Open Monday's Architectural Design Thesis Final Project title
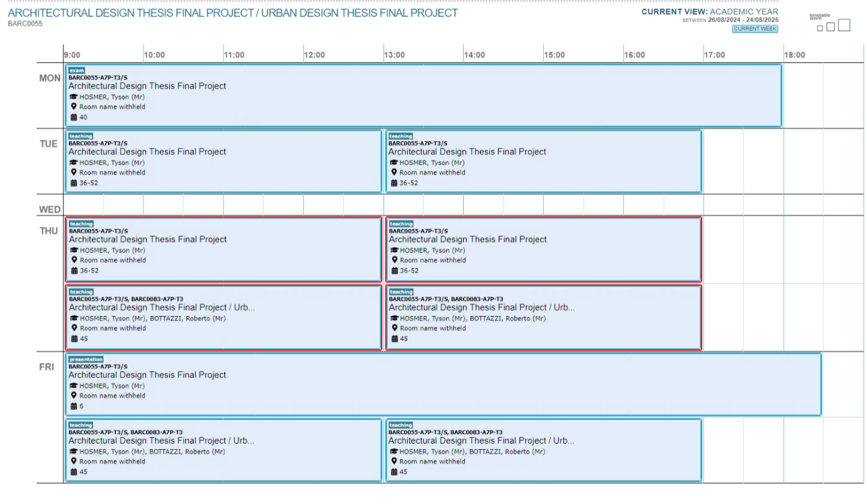This screenshot has height=504, width=867. tap(147, 86)
